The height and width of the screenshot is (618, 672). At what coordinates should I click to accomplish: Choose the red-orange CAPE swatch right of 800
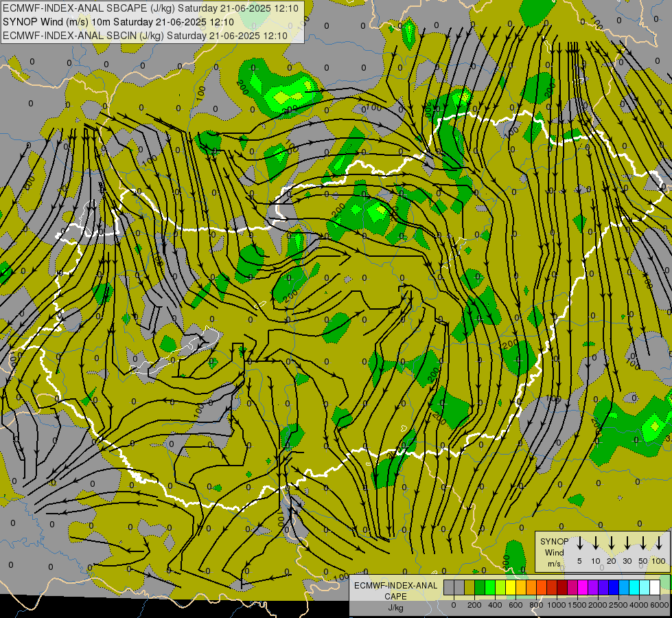click(x=542, y=587)
